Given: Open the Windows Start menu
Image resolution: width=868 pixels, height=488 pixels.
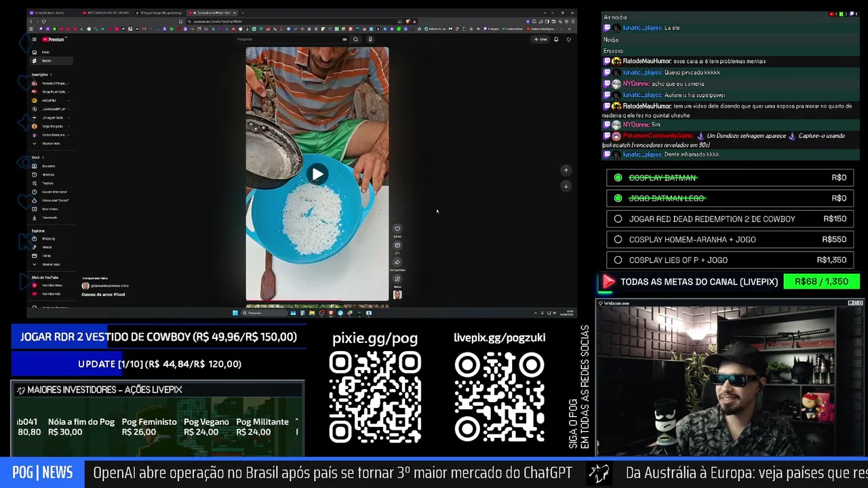Looking at the screenshot, I should tap(235, 313).
